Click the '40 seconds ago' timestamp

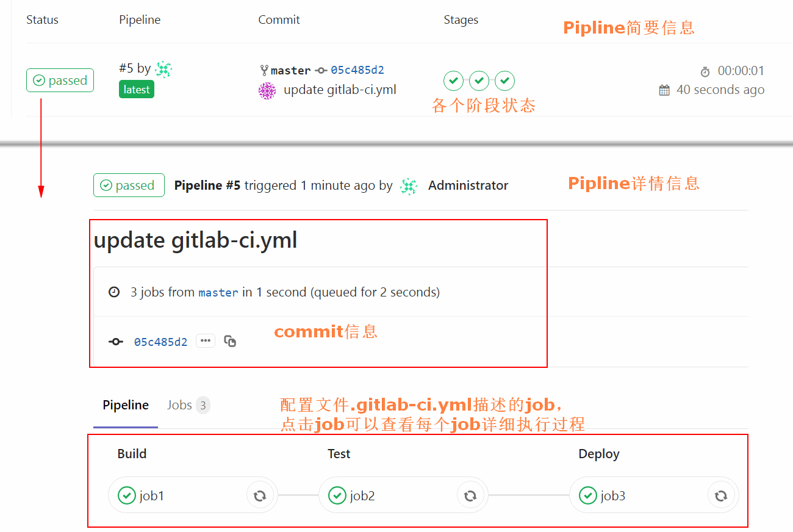coord(720,90)
